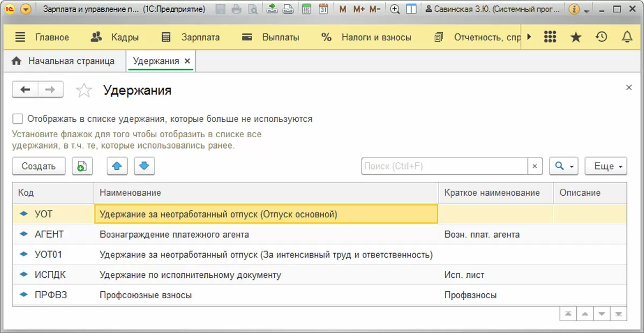The image size is (644, 333).
Task: Enable showing unused удержания checkbox
Action: coord(18,119)
